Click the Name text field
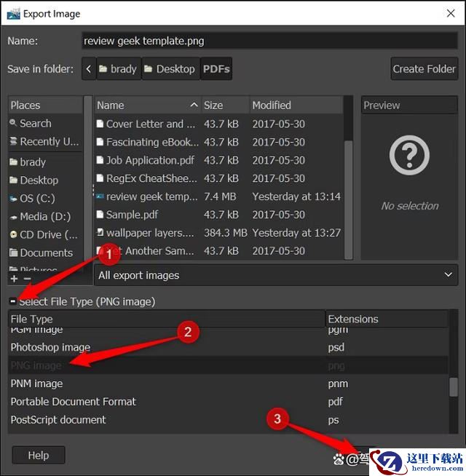Screen dimensions: 466x476 point(269,41)
